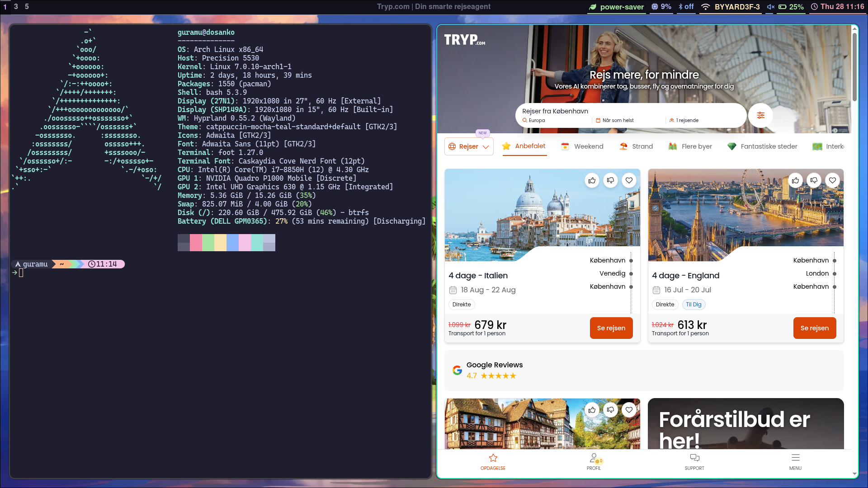Click the green color swatch in terminal
Image resolution: width=868 pixels, height=488 pixels.
pyautogui.click(x=208, y=243)
